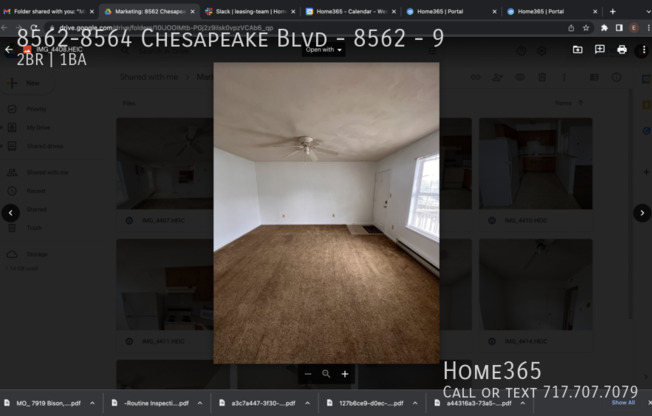Expand options for '-Routine Inspecti' download
The image size is (652, 416).
point(200,403)
